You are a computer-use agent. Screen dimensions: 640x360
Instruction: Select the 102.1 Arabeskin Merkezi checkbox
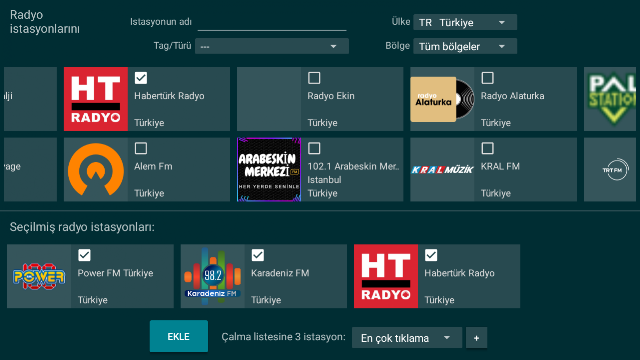pyautogui.click(x=314, y=148)
